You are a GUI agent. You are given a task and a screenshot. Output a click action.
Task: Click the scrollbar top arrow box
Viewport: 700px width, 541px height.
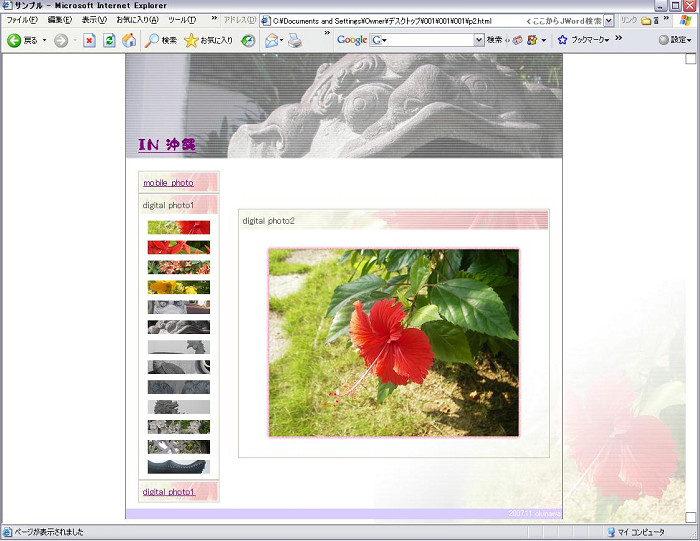690,58
